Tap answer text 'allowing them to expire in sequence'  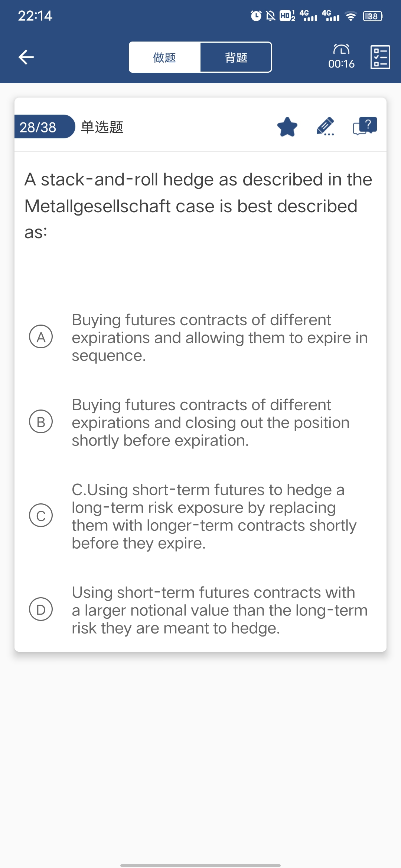[x=219, y=338]
